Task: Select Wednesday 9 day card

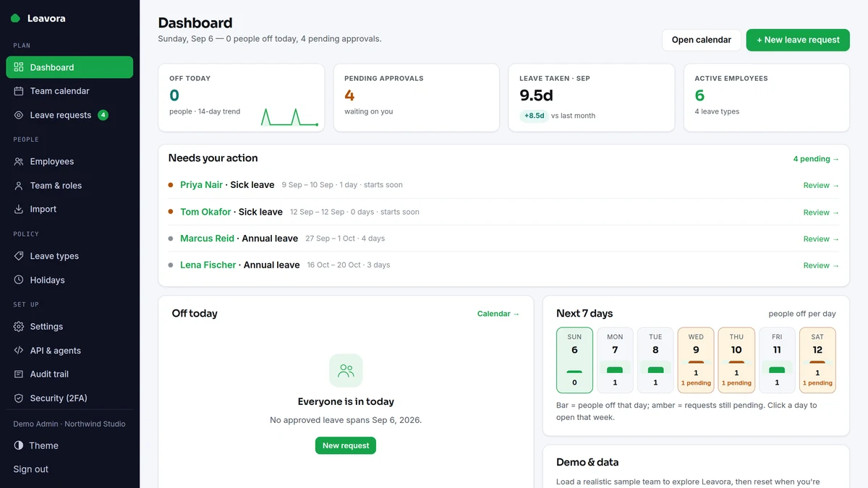Action: (696, 360)
